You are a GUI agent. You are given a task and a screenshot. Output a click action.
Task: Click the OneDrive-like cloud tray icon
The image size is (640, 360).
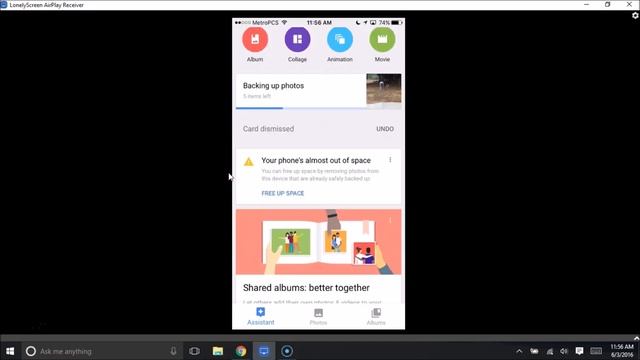534,351
